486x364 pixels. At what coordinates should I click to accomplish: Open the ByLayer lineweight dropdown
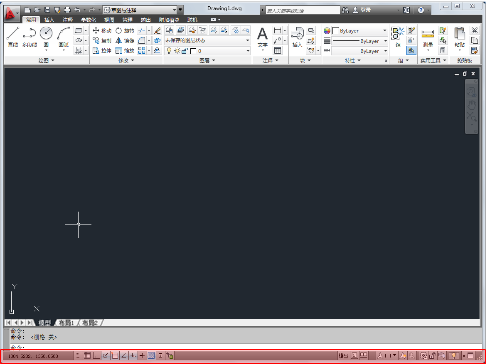tap(360, 41)
